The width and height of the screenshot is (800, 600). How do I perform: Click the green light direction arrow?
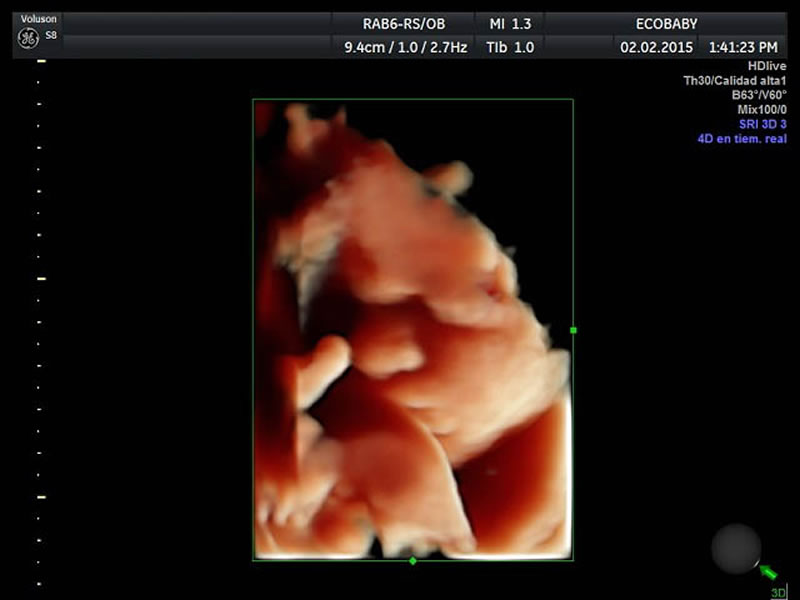[x=768, y=572]
